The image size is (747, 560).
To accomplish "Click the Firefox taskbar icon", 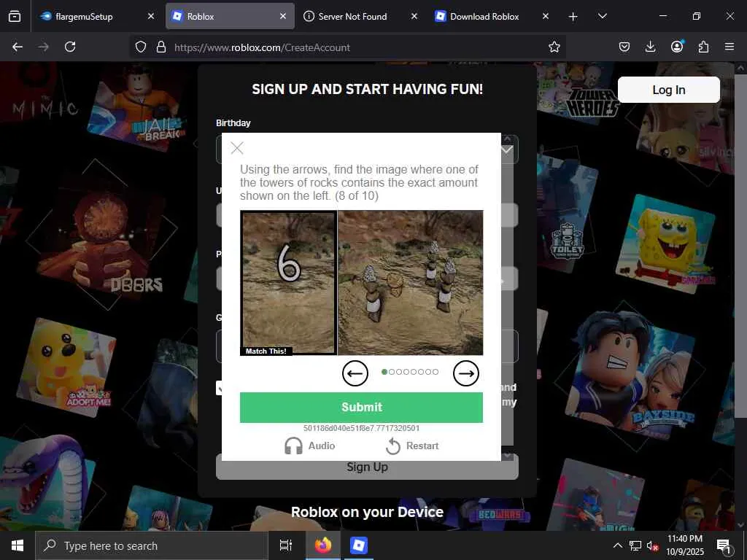I will (323, 545).
